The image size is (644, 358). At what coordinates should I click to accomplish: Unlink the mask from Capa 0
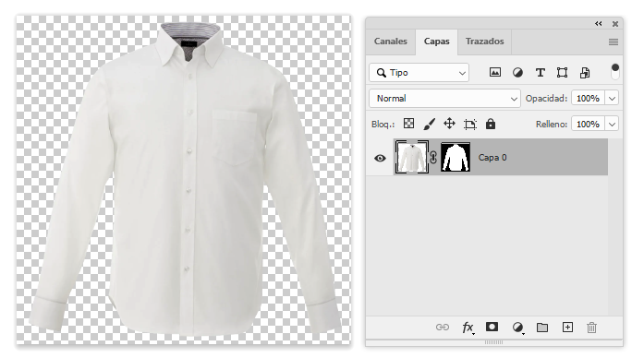(433, 158)
